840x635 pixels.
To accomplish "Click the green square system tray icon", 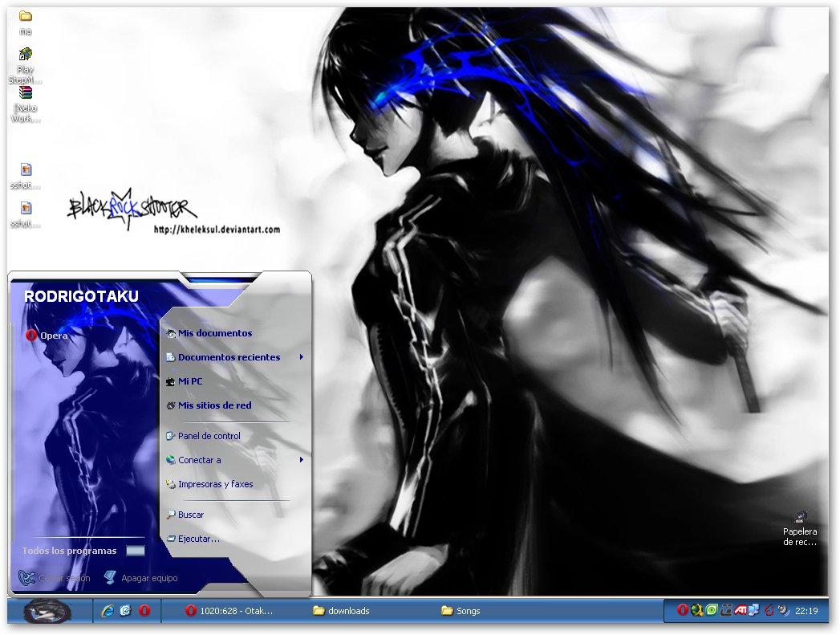I will click(711, 610).
